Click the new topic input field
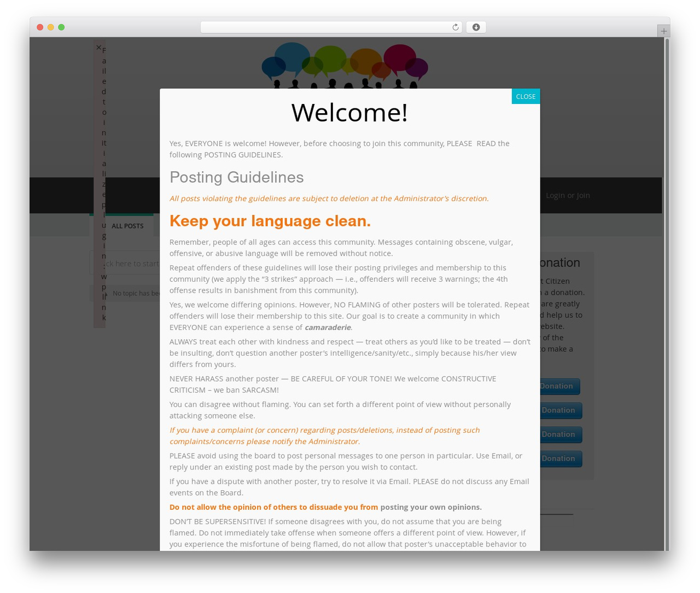 125,263
